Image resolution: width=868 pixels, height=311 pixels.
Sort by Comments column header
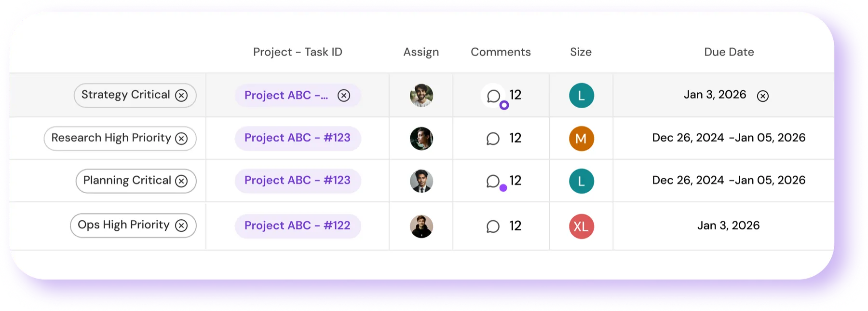coord(501,52)
